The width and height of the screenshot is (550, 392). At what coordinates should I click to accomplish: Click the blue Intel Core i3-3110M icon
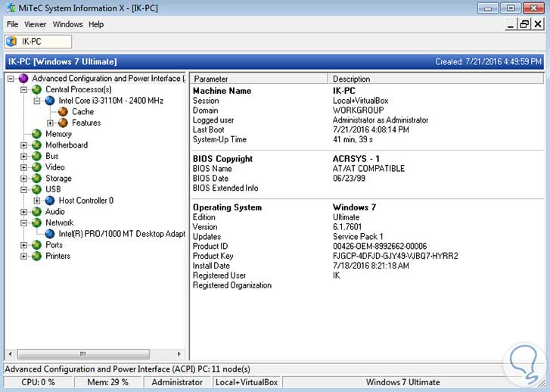click(50, 101)
